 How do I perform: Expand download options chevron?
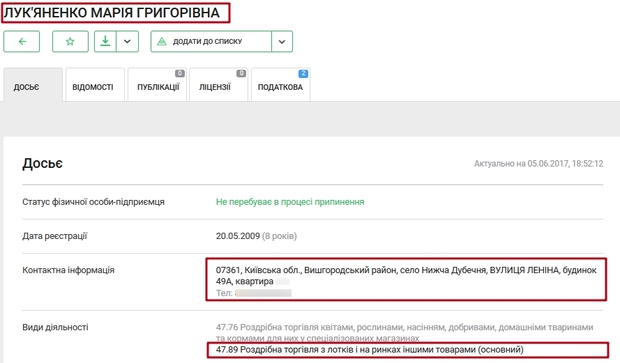pyautogui.click(x=127, y=41)
